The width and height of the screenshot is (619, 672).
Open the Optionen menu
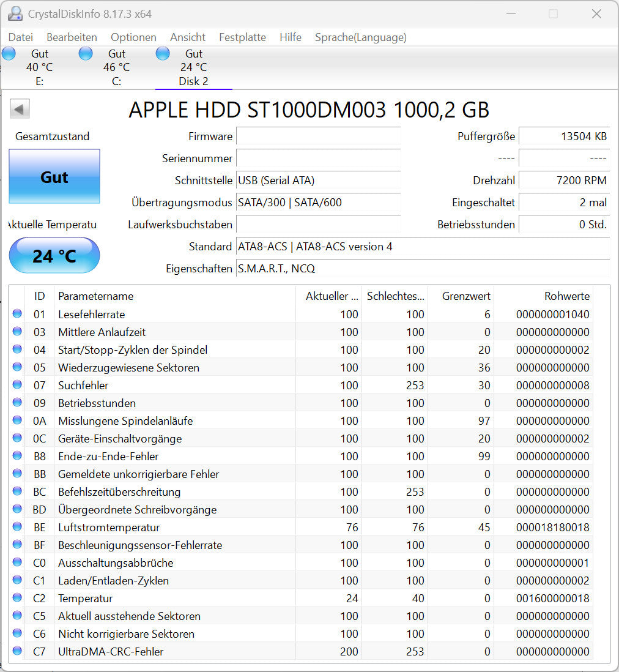coord(133,37)
